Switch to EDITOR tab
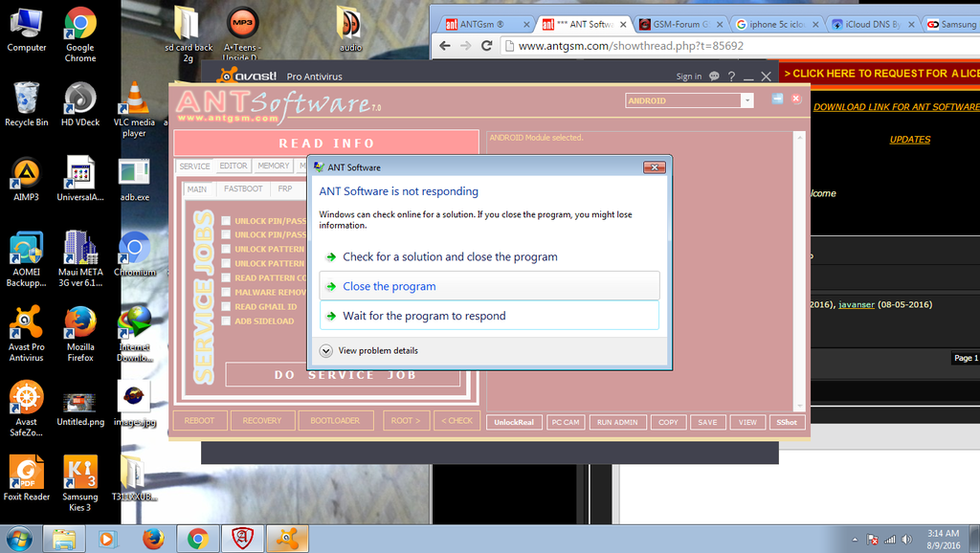The image size is (980, 553). (234, 166)
